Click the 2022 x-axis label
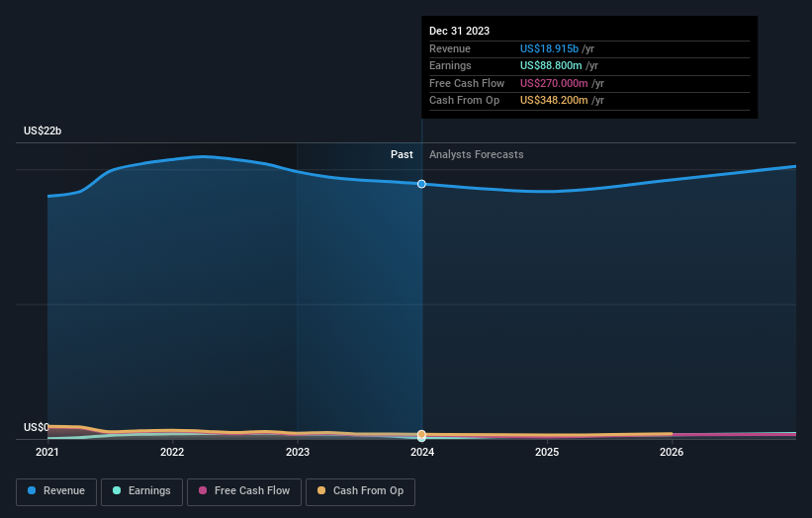Screen dimensions: 812x518 point(172,452)
